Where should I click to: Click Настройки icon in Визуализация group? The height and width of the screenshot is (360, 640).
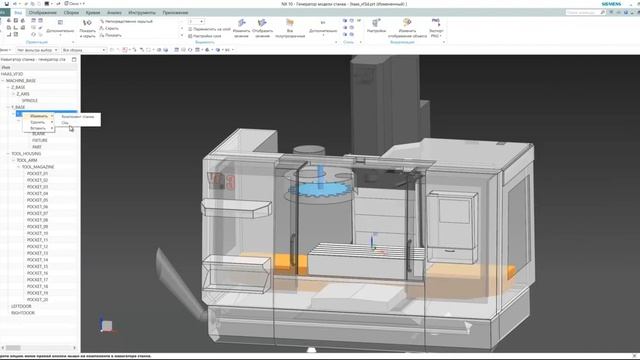(x=376, y=23)
